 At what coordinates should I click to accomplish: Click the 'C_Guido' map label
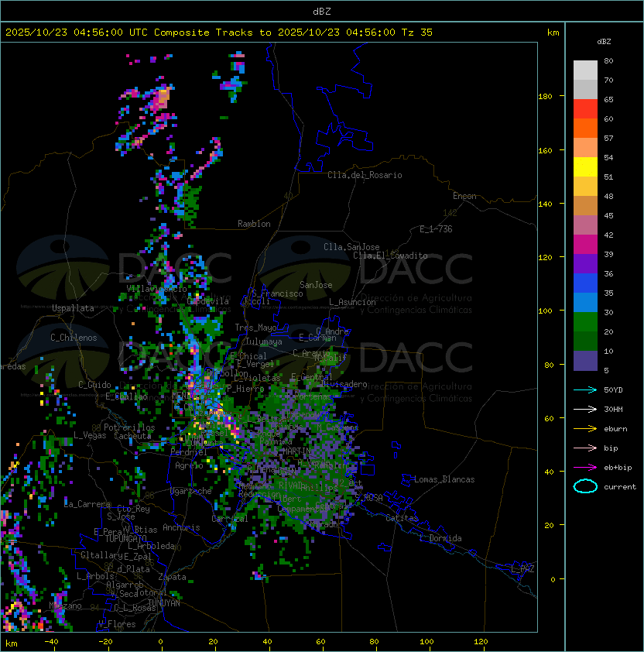coord(94,385)
